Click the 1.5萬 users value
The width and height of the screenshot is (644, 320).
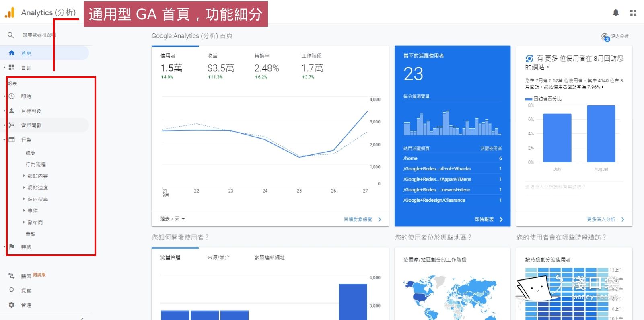pos(171,68)
